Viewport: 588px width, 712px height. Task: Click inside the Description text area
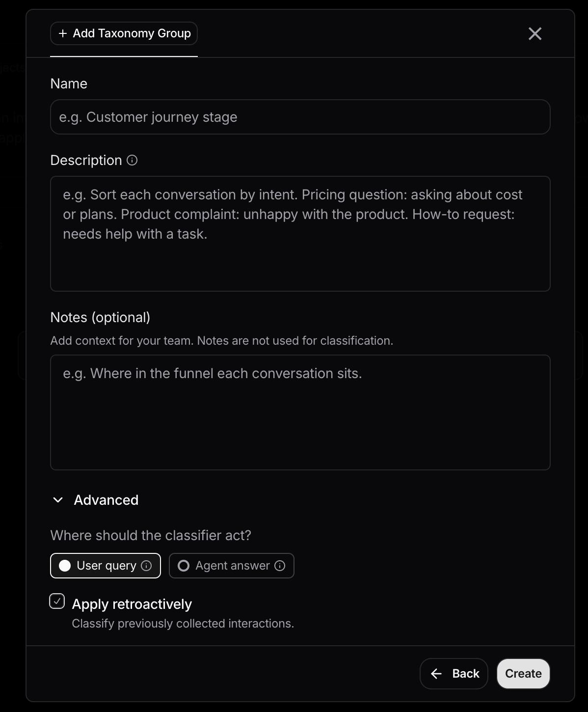click(300, 234)
